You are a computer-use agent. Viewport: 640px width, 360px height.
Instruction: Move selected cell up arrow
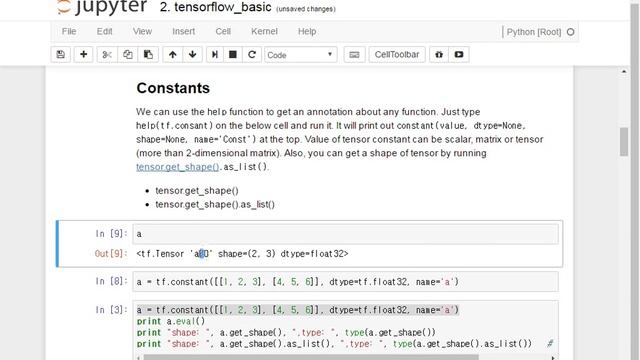coord(173,54)
